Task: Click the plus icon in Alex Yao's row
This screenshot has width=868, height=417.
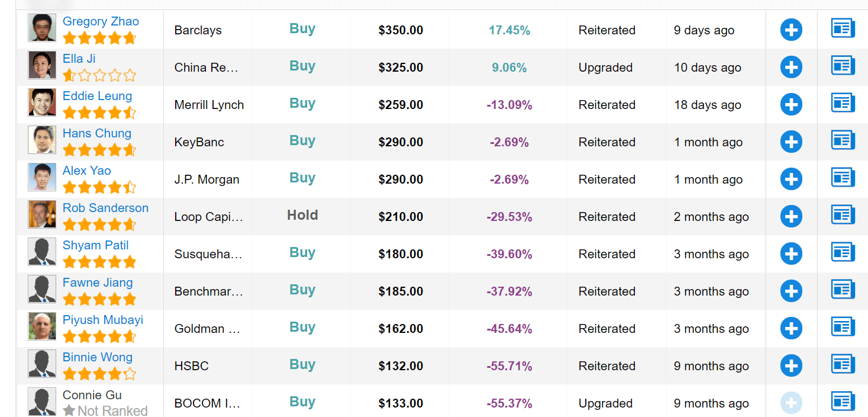Action: [791, 179]
